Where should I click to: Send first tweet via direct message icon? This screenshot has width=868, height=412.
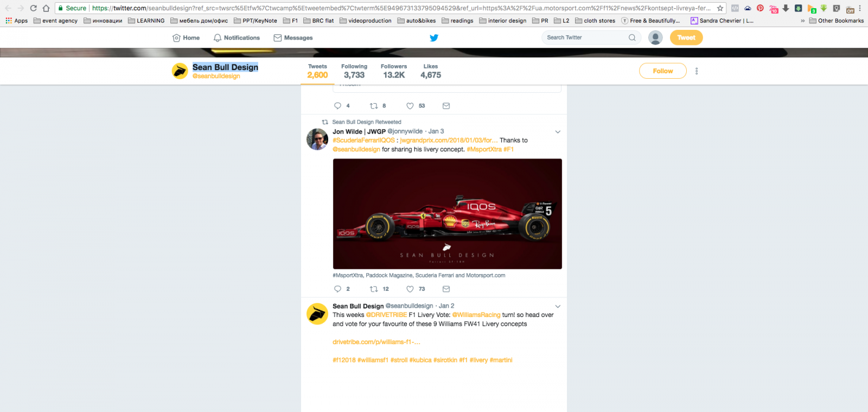point(446,106)
